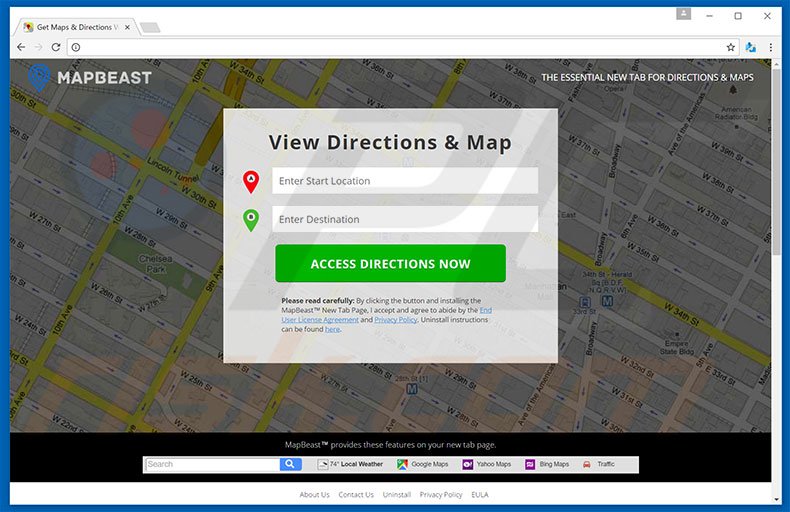The width and height of the screenshot is (790, 512).
Task: Open the Contact Us footer link
Action: [356, 495]
